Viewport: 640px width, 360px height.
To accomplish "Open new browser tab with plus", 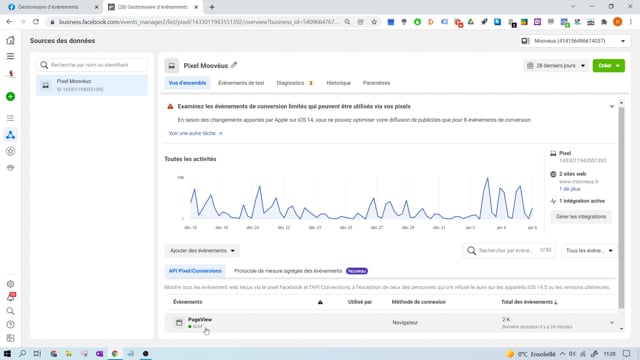I will 212,7.
